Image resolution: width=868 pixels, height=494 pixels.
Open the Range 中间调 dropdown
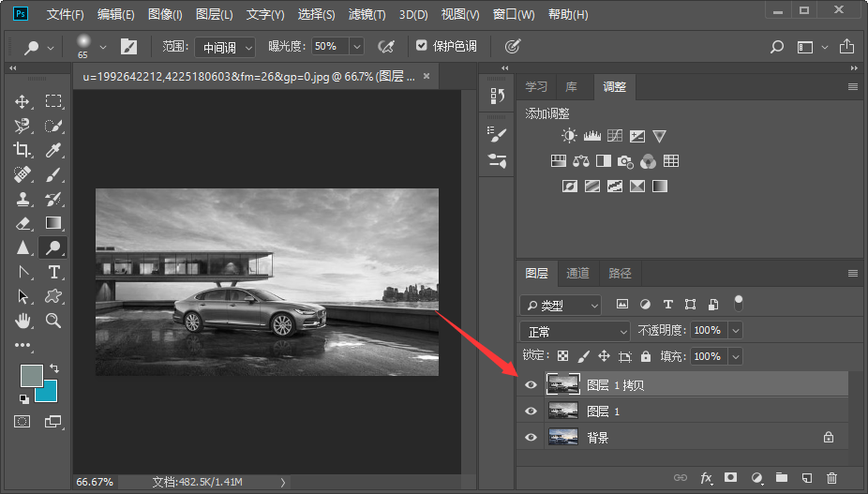(225, 48)
